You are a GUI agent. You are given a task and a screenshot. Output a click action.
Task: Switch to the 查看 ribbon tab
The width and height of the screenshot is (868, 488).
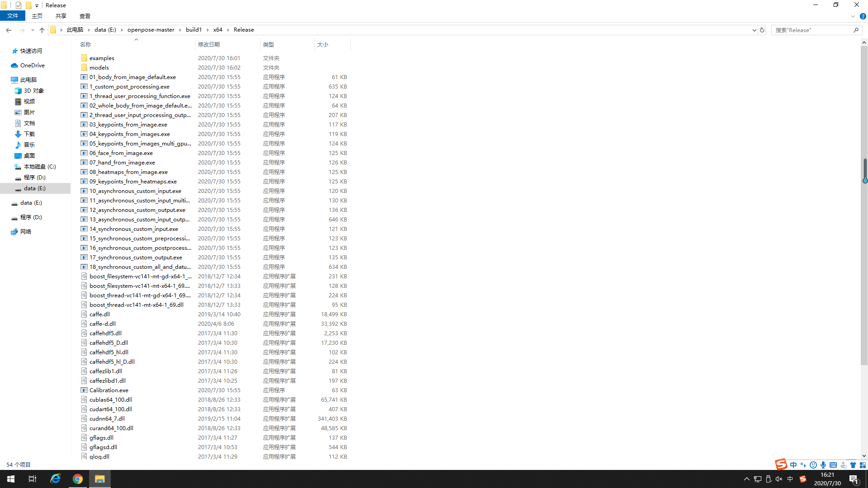[x=85, y=16]
